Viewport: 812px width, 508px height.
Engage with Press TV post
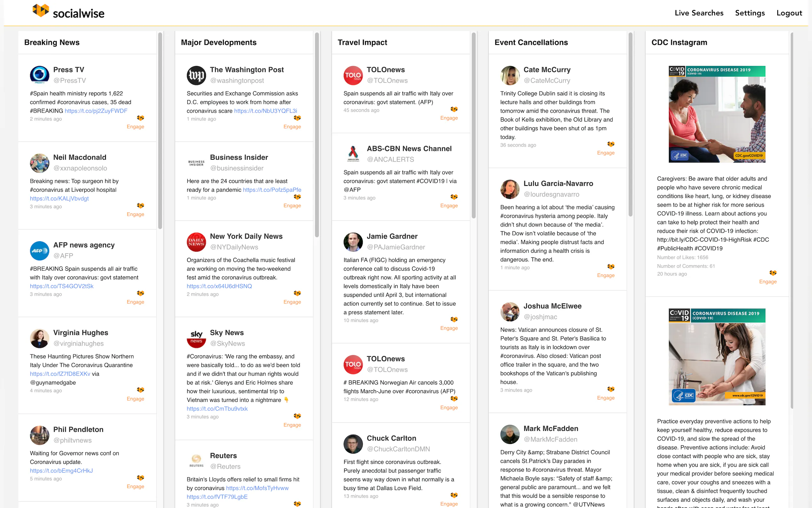[135, 127]
